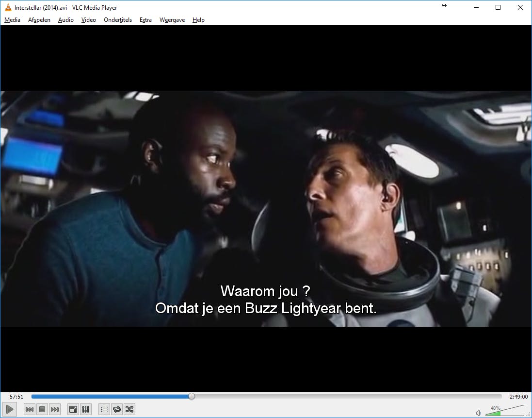The image size is (532, 418).
Task: Set volume on the volume slider
Action: click(x=505, y=410)
